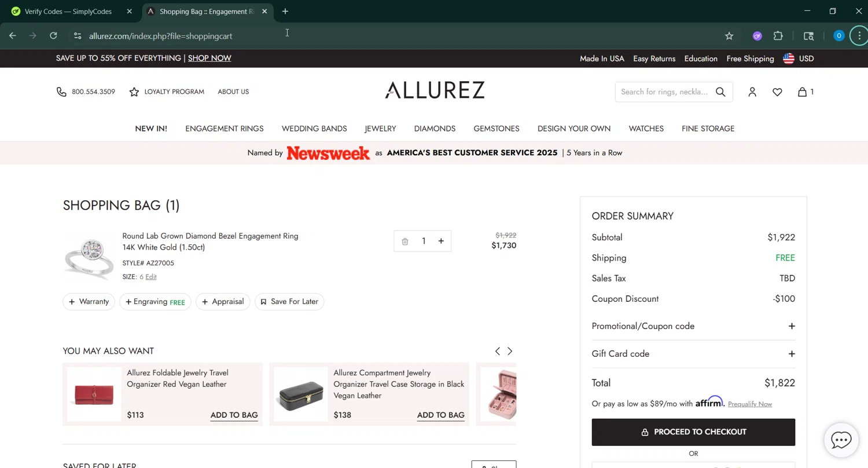Open JEWELRY menu
This screenshot has width=868, height=468.
pos(380,129)
